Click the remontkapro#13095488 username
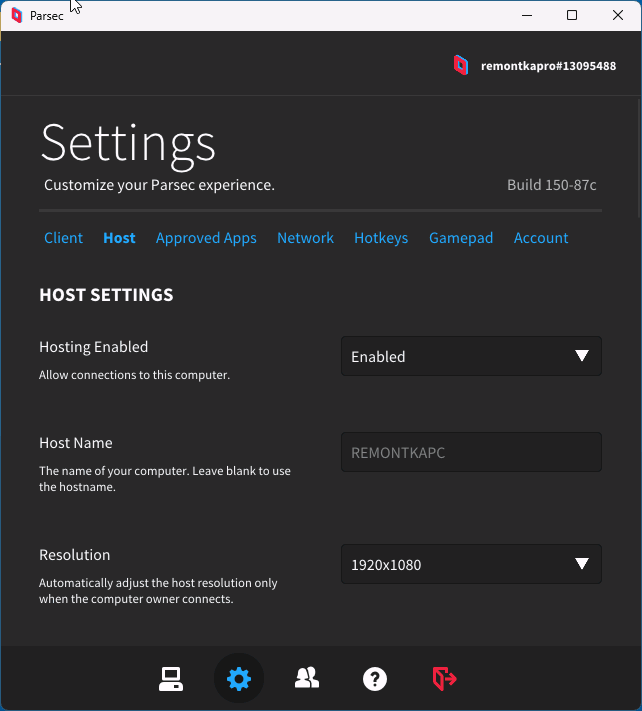This screenshot has width=642, height=711. (548, 66)
